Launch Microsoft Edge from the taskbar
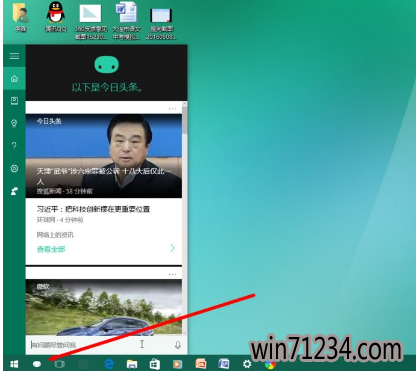Viewport: 416px width, 374px height. pyautogui.click(x=109, y=364)
